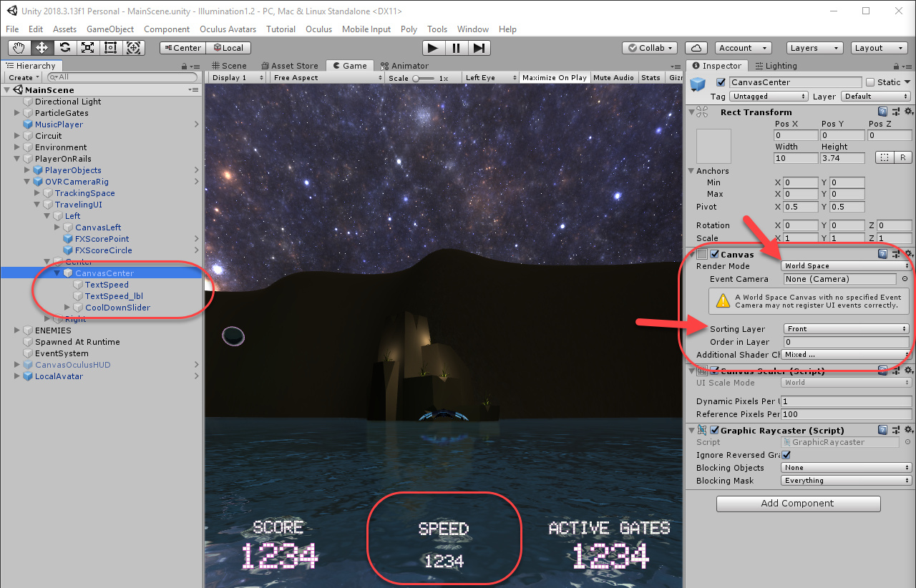Toggle the Ignore Reversed Graphics checkbox
The height and width of the screenshot is (588, 916).
(785, 454)
